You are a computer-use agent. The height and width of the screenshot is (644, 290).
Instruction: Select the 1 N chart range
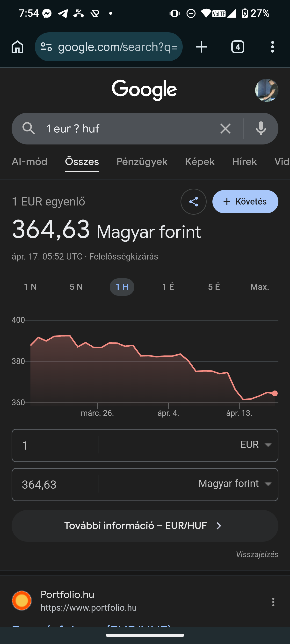30,287
